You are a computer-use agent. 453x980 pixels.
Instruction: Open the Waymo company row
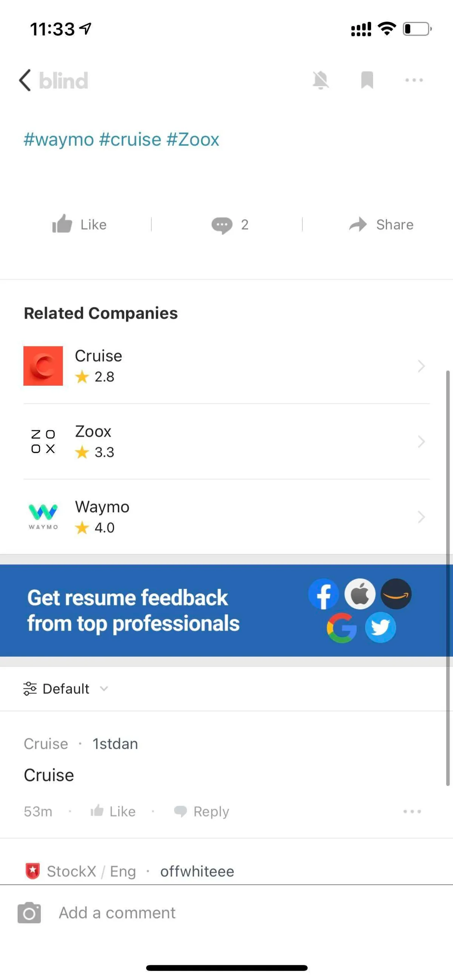pos(226,517)
